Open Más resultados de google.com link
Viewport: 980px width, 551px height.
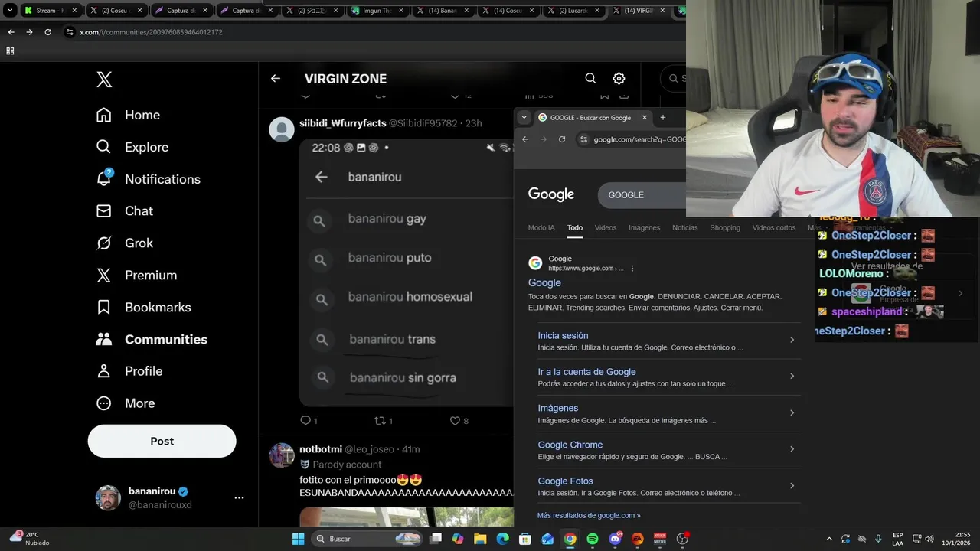[589, 515]
